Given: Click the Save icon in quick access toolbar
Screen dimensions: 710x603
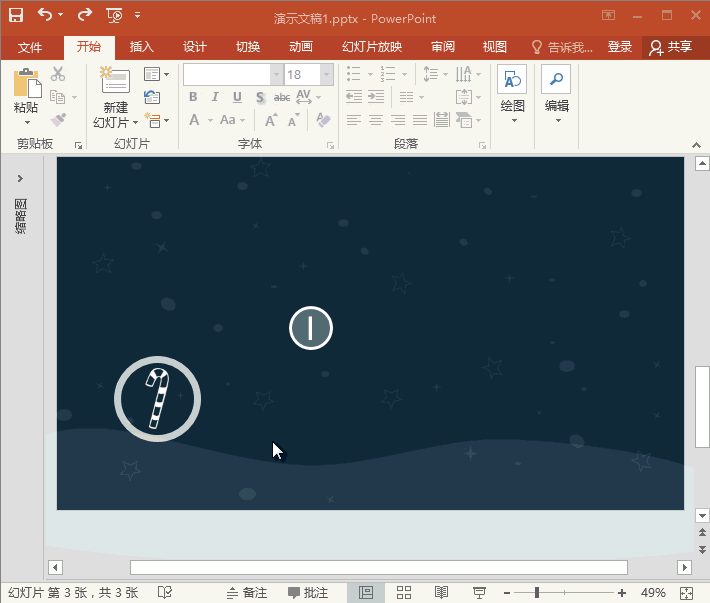Looking at the screenshot, I should 16,15.
